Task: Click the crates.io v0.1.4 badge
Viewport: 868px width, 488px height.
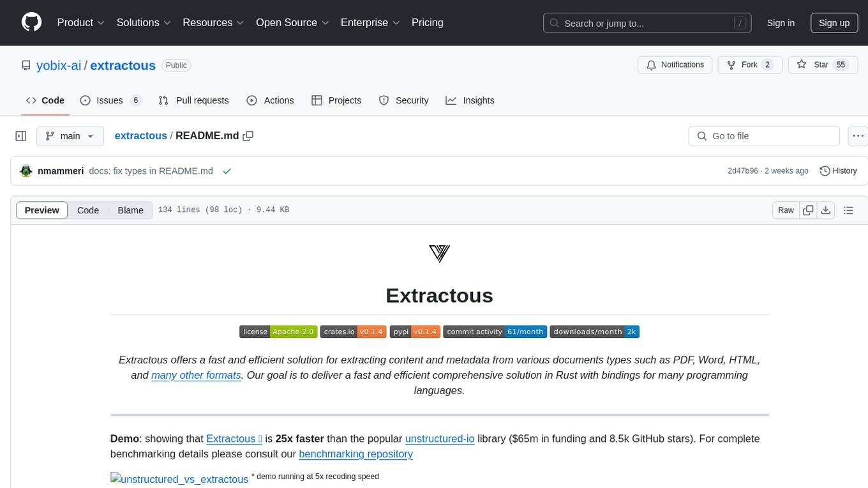Action: 353,332
